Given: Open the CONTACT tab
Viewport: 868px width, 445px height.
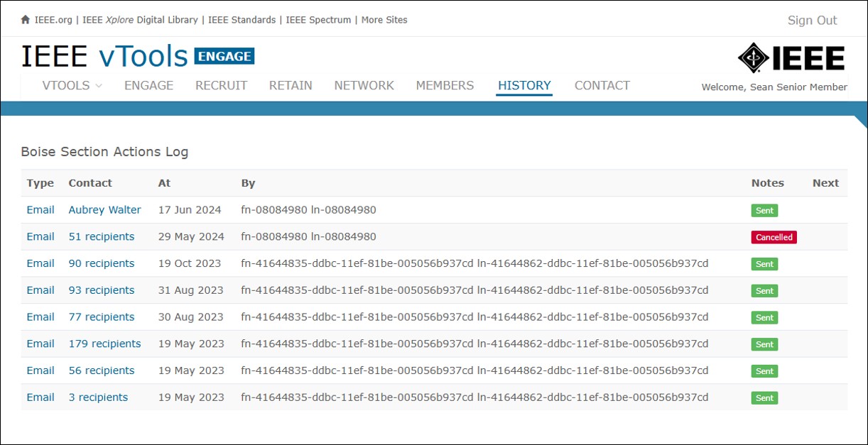Looking at the screenshot, I should click(602, 85).
